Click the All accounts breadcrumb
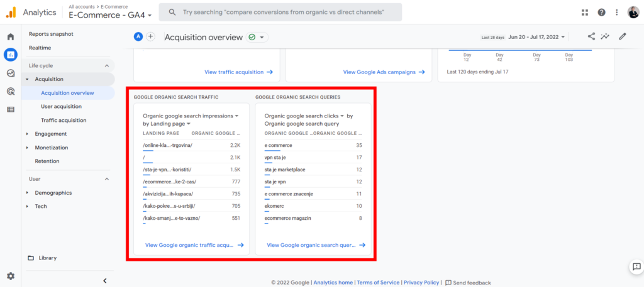This screenshot has width=644, height=287. [x=81, y=6]
